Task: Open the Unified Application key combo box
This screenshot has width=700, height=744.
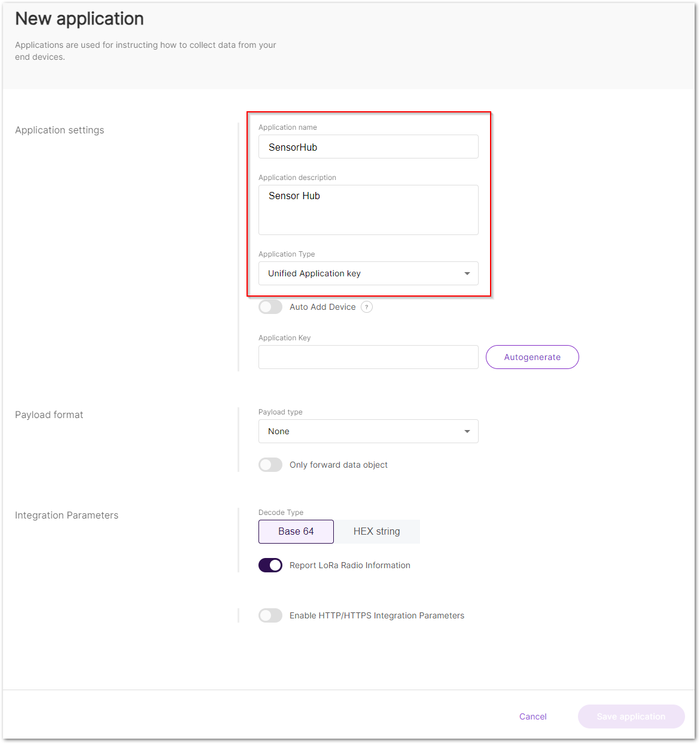Action: [369, 273]
